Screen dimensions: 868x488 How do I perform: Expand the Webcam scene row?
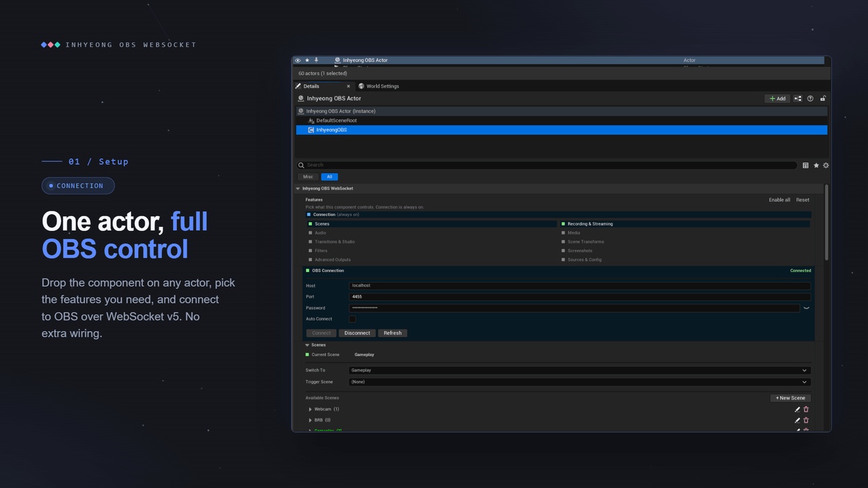[x=311, y=409]
